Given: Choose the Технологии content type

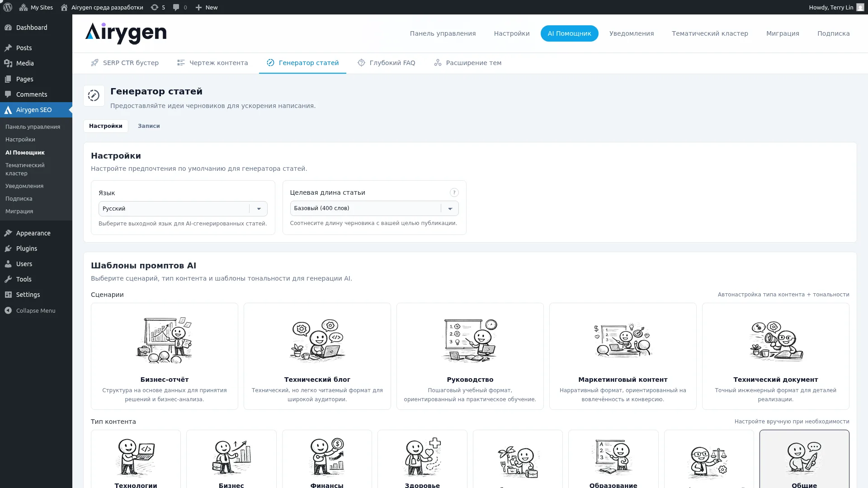Looking at the screenshot, I should pos(136,459).
